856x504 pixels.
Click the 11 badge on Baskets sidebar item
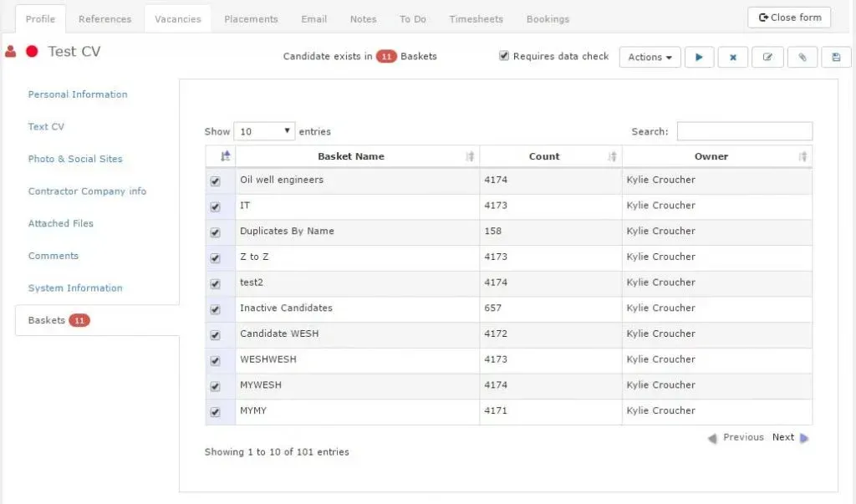(x=79, y=320)
